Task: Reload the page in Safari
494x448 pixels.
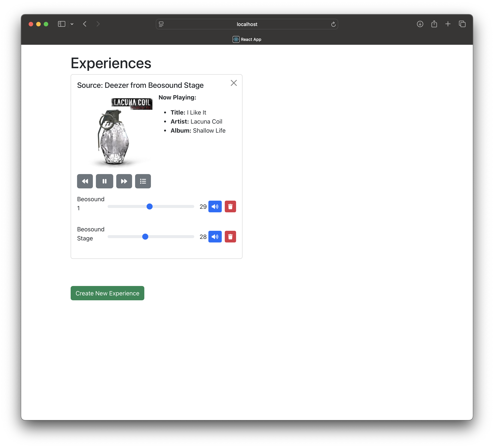Action: pyautogui.click(x=333, y=24)
